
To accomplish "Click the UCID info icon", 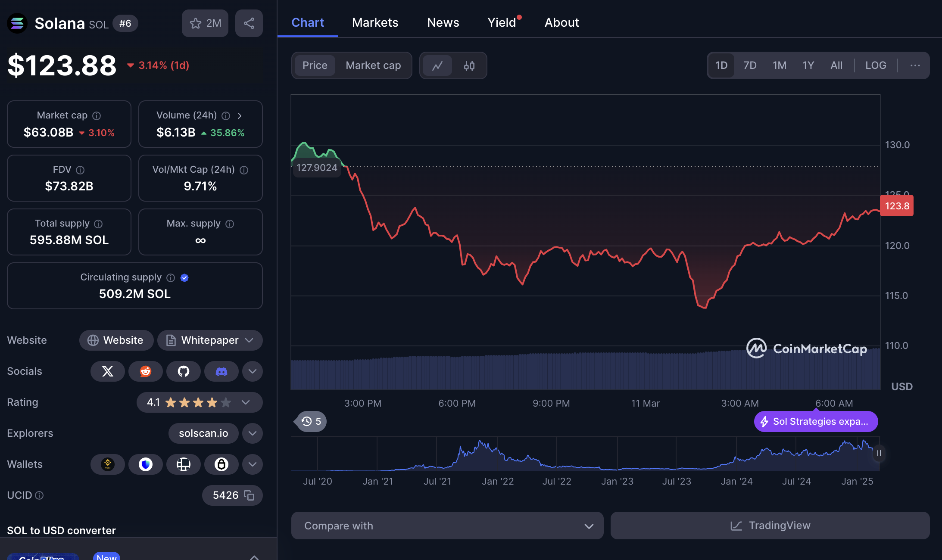I will 39,495.
